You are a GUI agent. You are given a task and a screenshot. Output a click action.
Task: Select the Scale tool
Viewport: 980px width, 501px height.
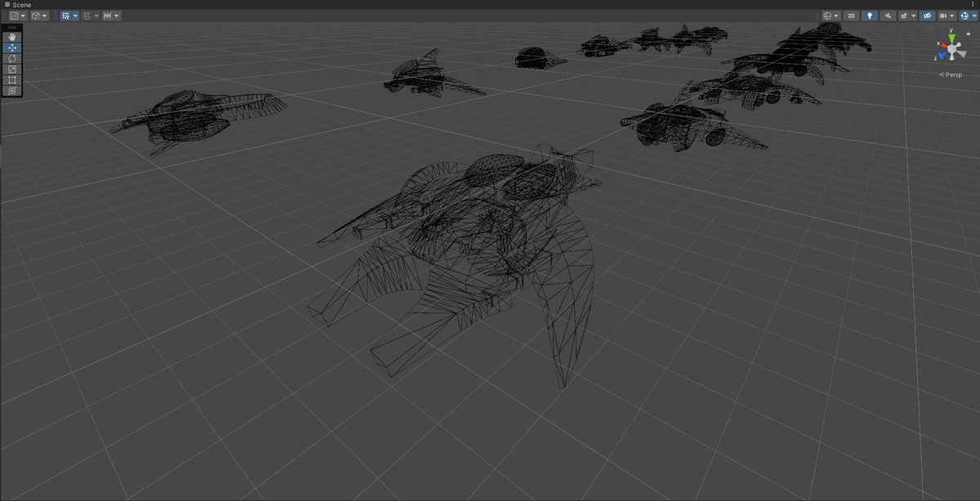tap(11, 69)
